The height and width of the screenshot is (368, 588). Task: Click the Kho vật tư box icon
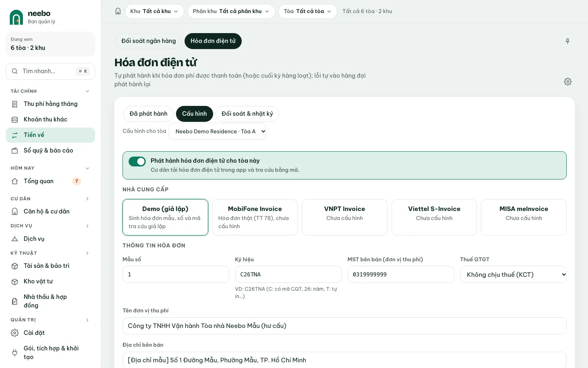[x=15, y=282]
